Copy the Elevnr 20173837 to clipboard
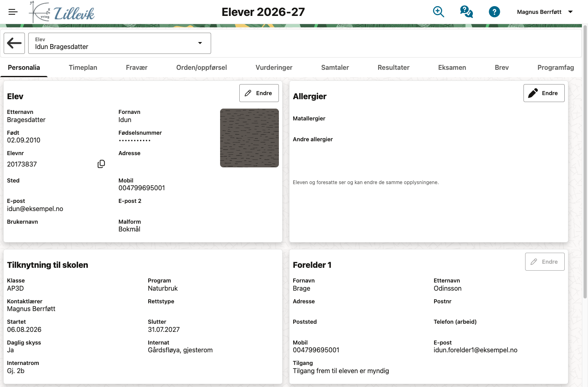This screenshot has height=387, width=588. coord(101,164)
